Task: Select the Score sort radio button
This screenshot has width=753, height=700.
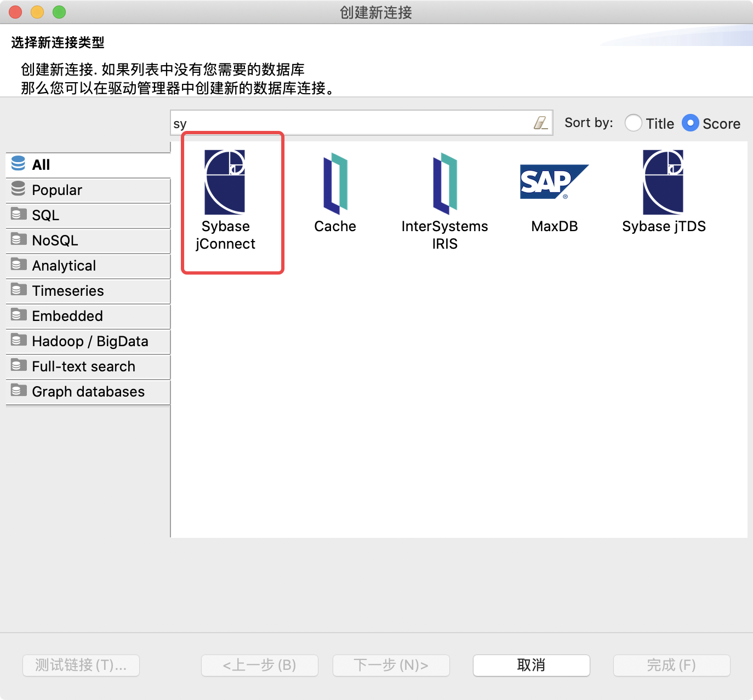Action: [691, 123]
